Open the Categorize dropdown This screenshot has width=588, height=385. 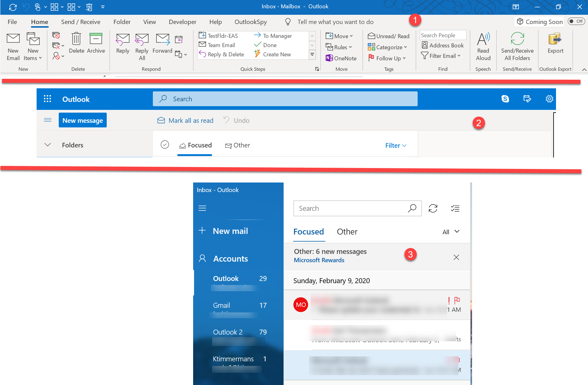(x=387, y=47)
